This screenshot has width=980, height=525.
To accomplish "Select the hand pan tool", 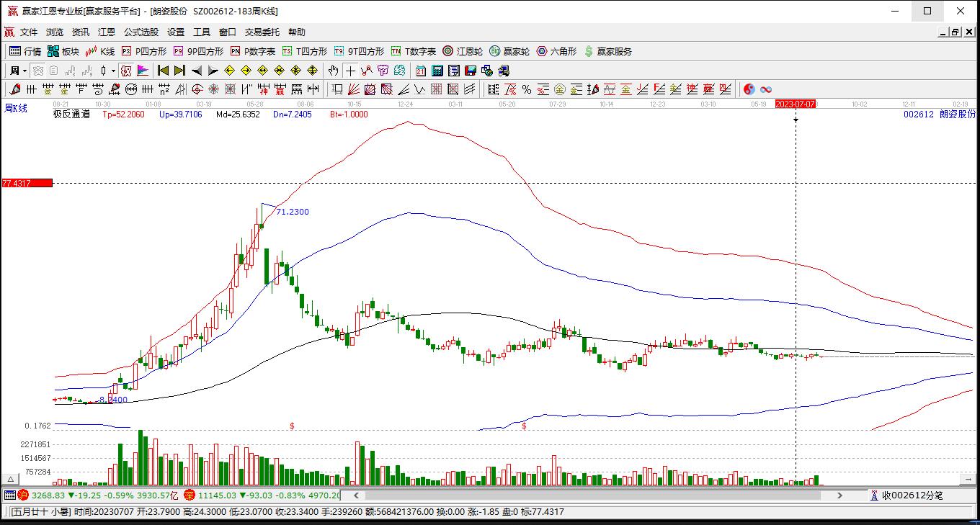I will click(x=333, y=71).
